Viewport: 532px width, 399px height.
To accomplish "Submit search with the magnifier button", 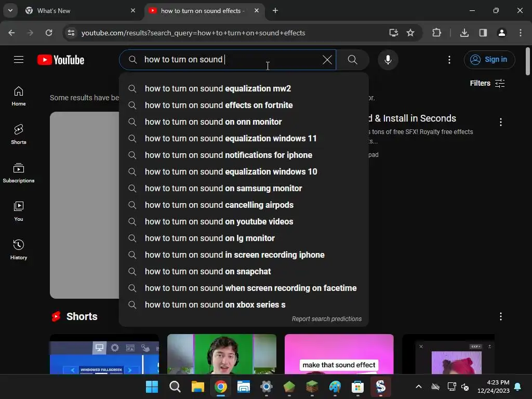I will [x=353, y=60].
